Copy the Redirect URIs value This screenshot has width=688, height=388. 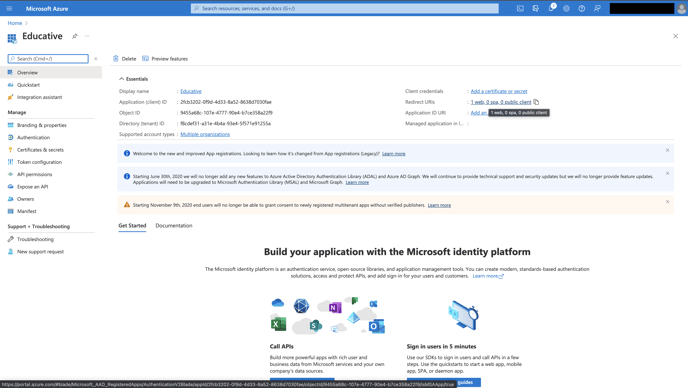point(536,102)
